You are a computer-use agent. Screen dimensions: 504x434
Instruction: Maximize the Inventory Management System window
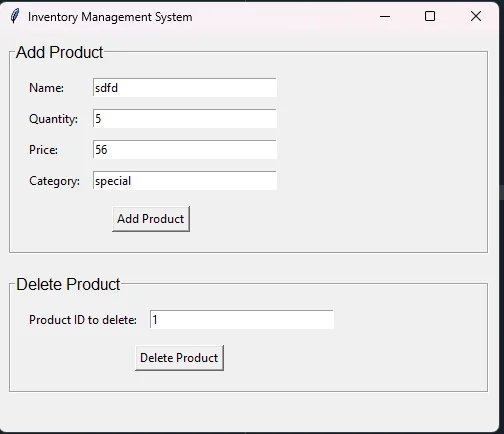[430, 16]
